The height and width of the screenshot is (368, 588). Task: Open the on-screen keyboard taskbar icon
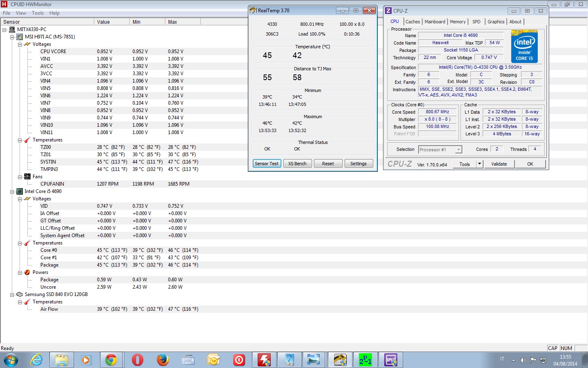pos(188,360)
